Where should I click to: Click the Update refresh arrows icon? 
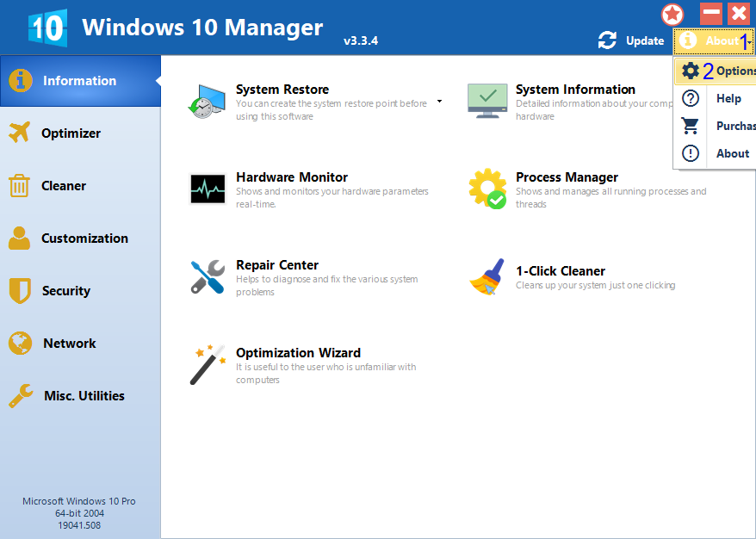coord(607,40)
